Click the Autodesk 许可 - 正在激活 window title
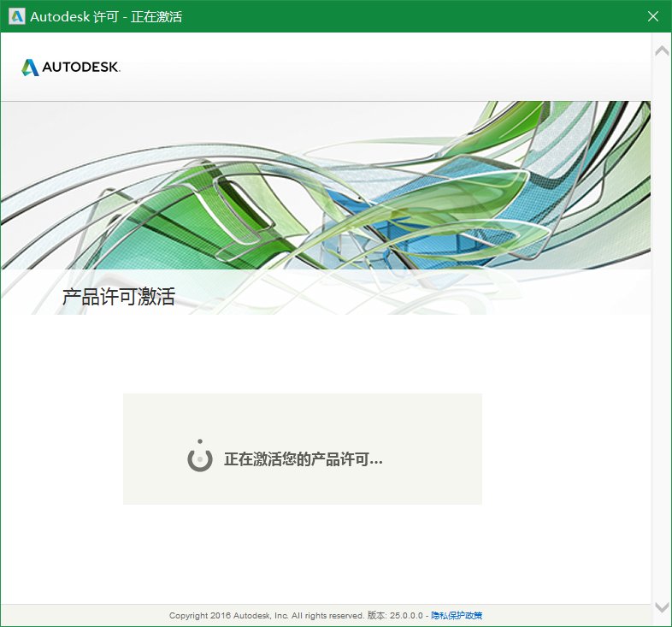This screenshot has width=672, height=627. (x=106, y=17)
